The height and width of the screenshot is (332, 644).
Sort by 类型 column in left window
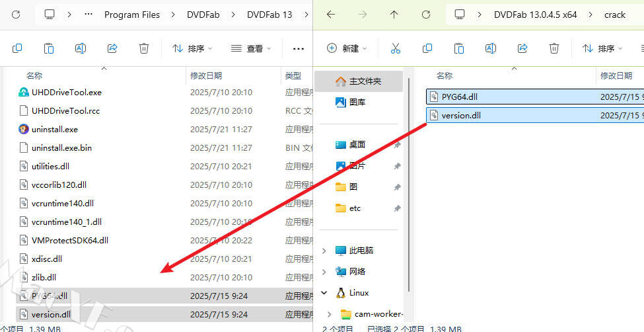(293, 75)
